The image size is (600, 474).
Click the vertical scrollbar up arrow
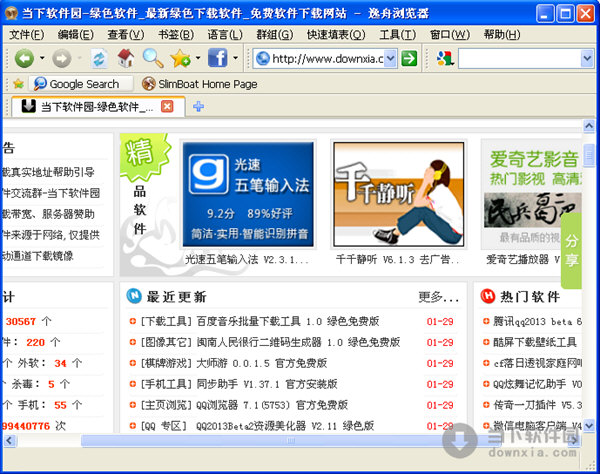coord(589,125)
